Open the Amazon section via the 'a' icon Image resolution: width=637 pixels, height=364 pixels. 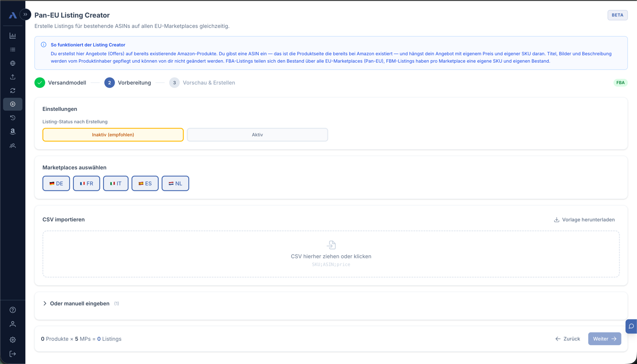[x=13, y=131]
